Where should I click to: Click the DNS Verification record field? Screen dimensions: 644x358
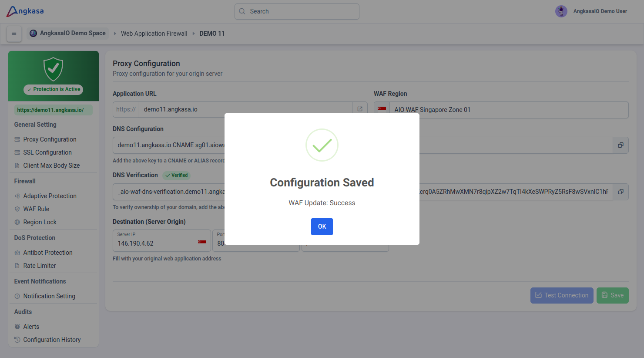tap(363, 192)
